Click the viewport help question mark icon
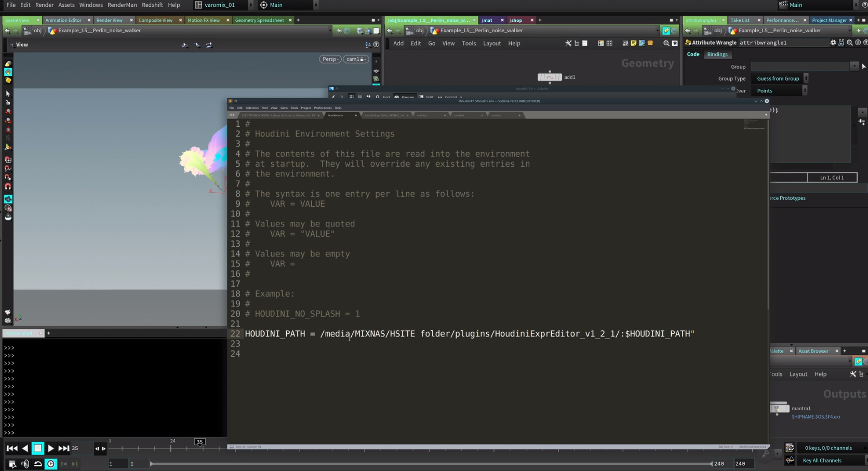 [376, 45]
